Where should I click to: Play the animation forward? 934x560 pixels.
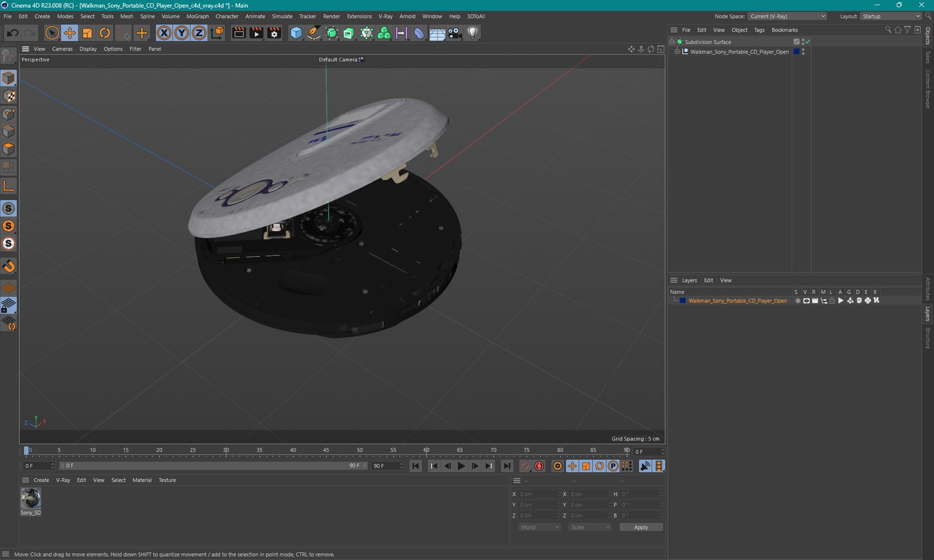(x=461, y=466)
